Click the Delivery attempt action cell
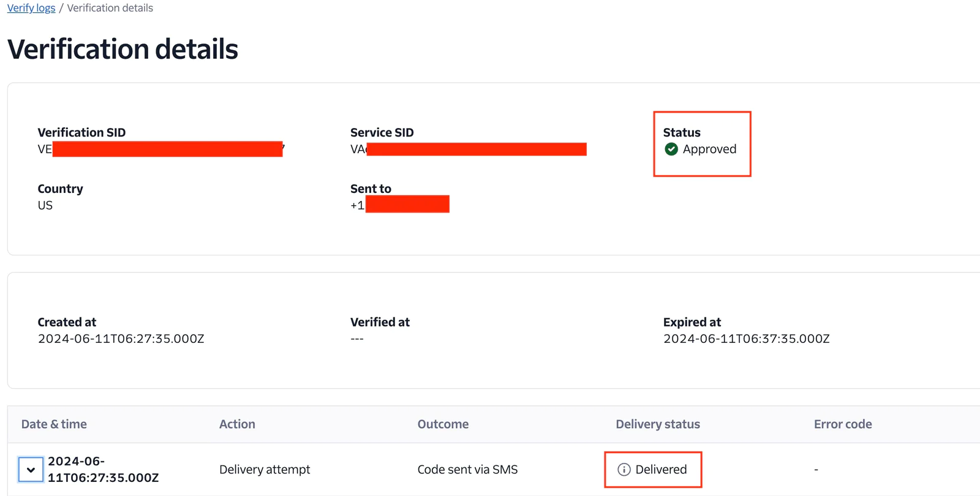 click(265, 470)
